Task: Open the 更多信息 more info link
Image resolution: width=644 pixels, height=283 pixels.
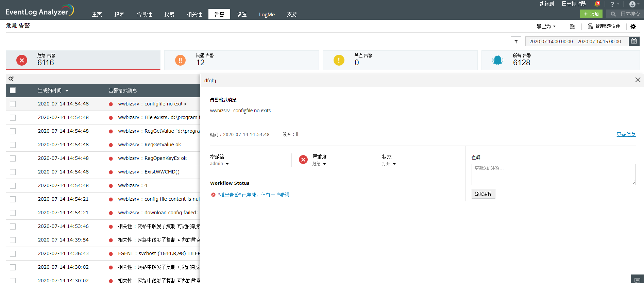Action: (x=626, y=134)
